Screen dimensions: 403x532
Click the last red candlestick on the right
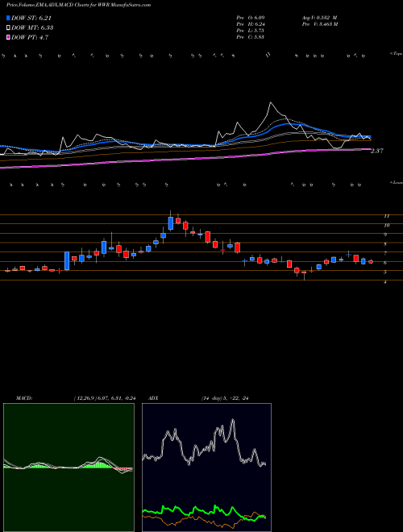click(371, 262)
